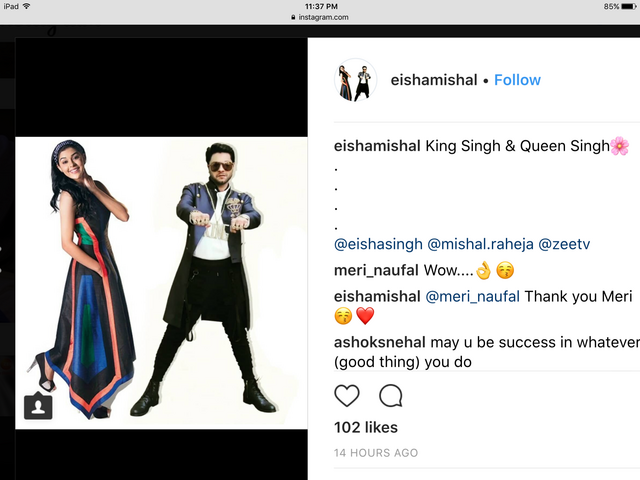640x480 pixels.
Task: Tap the post photo of the couple
Action: [161, 283]
